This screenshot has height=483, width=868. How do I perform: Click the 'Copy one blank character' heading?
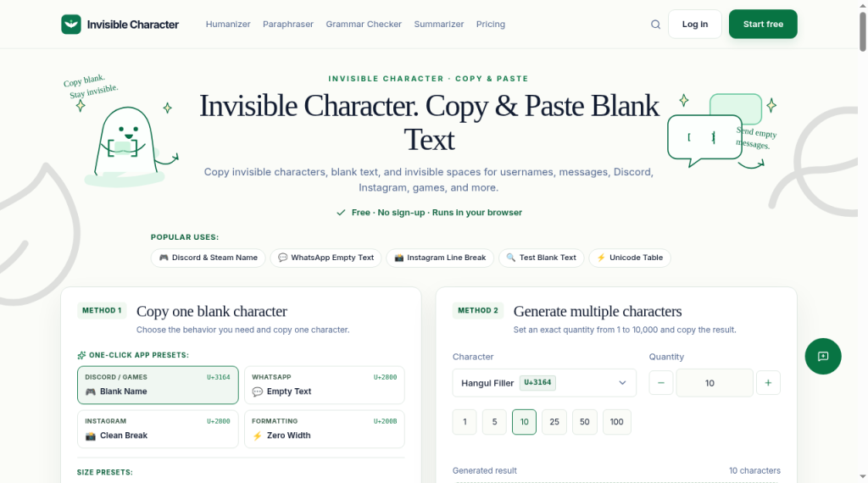point(211,312)
